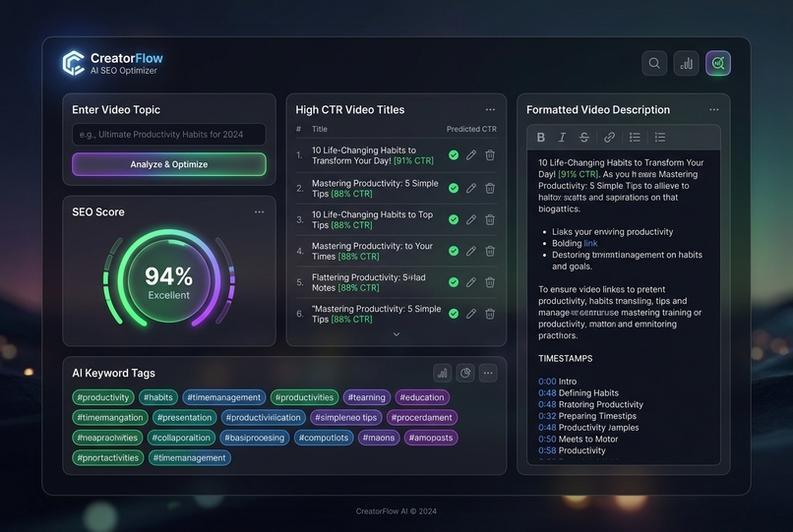This screenshot has height=532, width=793.
Task: Toggle green check for title row 2
Action: [454, 188]
